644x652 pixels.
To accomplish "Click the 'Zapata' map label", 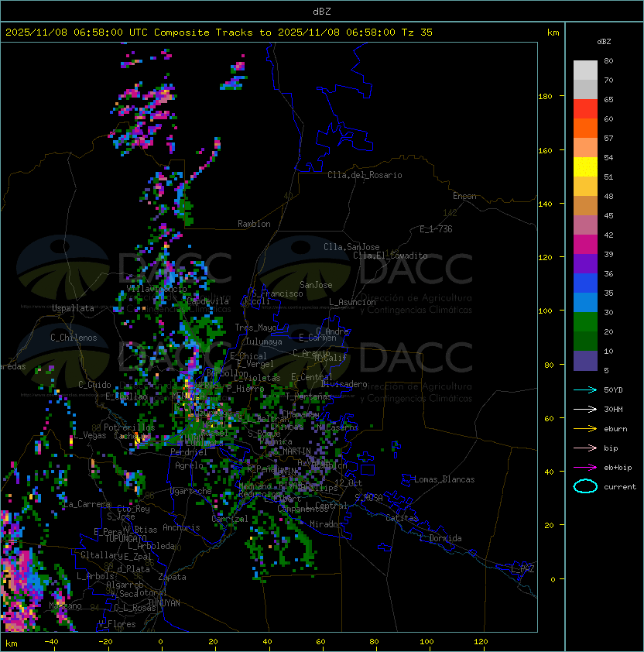I will point(172,577).
